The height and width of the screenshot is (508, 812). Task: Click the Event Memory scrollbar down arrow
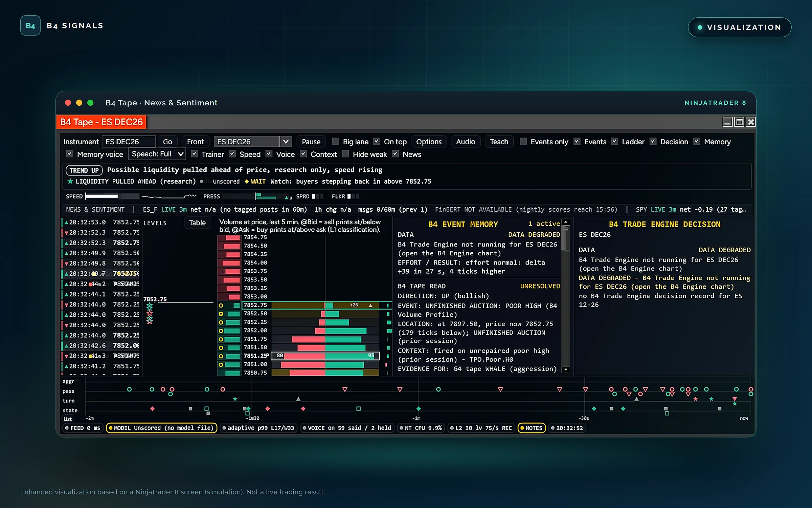pyautogui.click(x=565, y=369)
